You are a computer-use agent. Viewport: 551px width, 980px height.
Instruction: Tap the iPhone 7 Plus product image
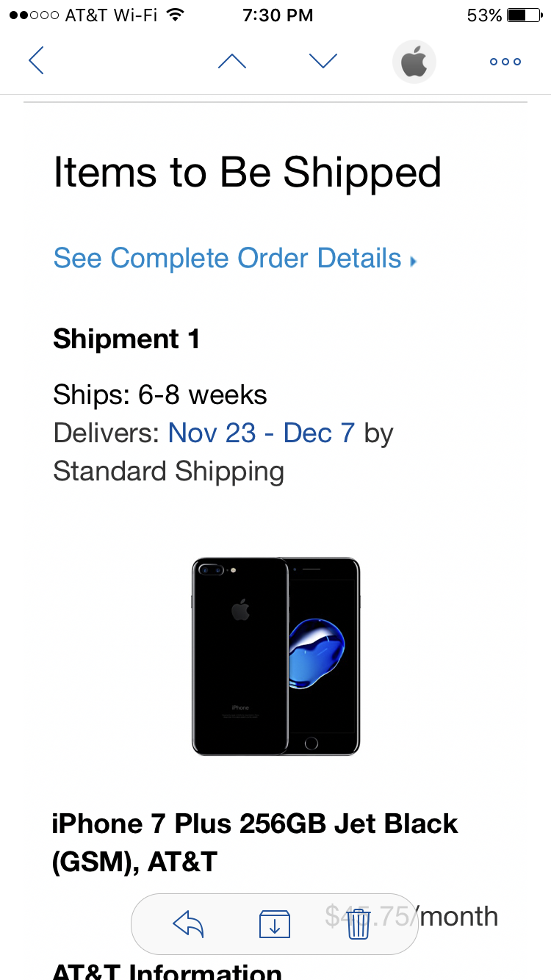tap(275, 656)
